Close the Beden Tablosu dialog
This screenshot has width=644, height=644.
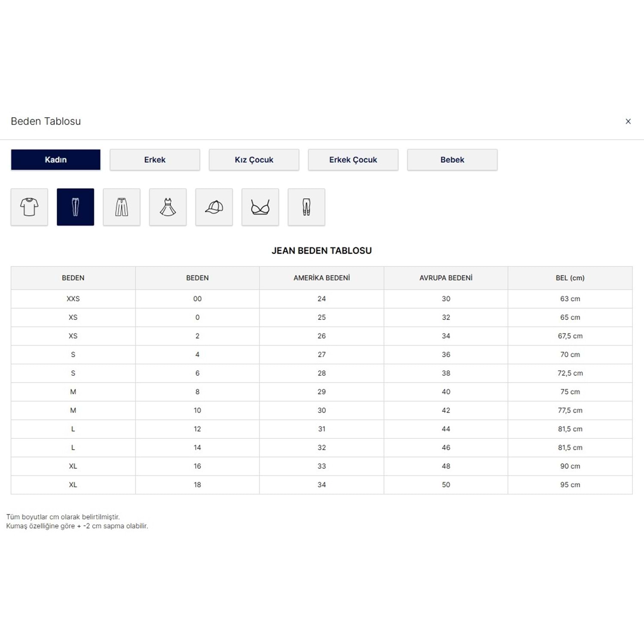point(628,122)
